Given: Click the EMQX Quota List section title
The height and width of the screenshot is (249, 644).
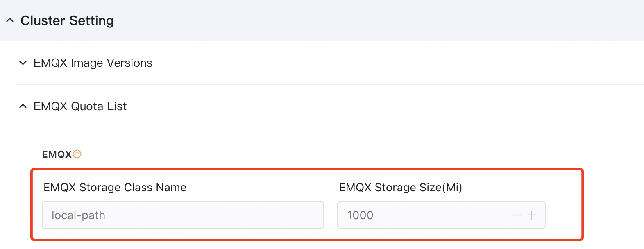Looking at the screenshot, I should (80, 106).
